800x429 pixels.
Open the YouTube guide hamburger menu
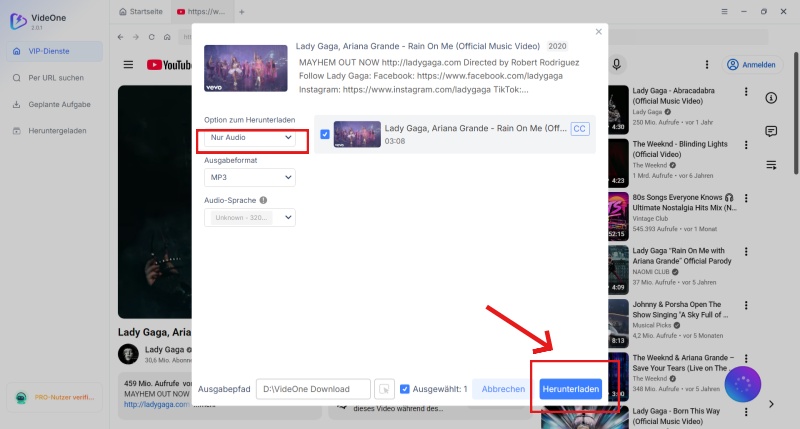pyautogui.click(x=128, y=65)
